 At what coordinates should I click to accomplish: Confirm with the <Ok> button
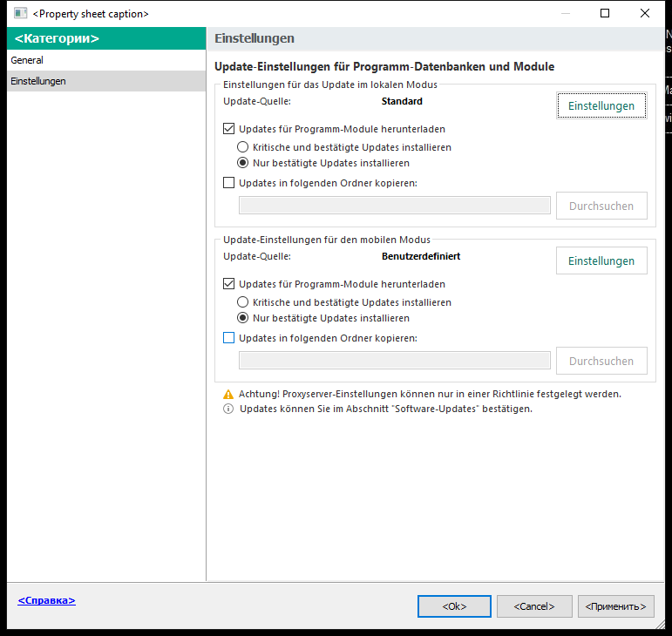click(454, 606)
